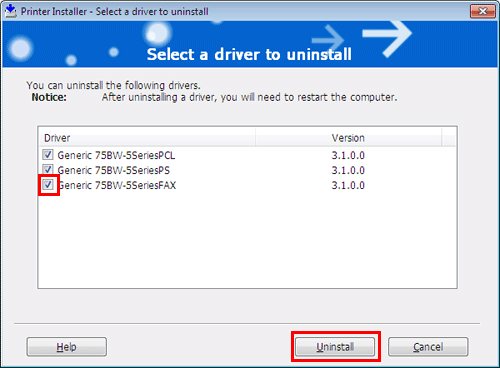Select the Generic 75BW-5SeriesPCL driver name
This screenshot has width=500, height=368.
(116, 155)
